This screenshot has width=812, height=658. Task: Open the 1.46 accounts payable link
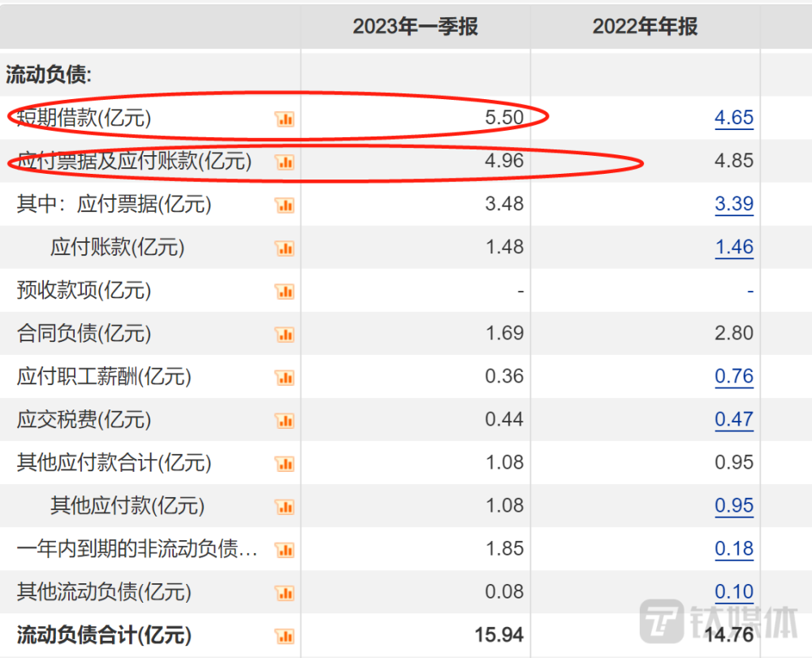pyautogui.click(x=734, y=247)
